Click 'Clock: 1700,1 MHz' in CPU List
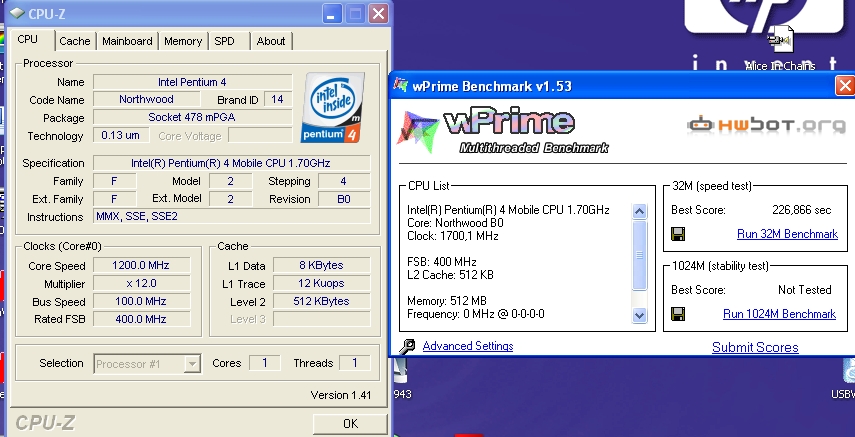 point(453,236)
